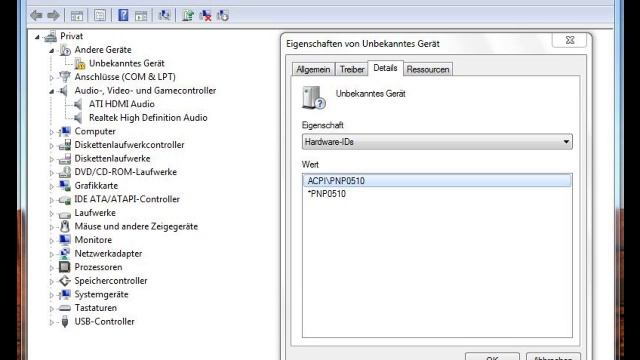Go back with the Back arrow

(37, 16)
